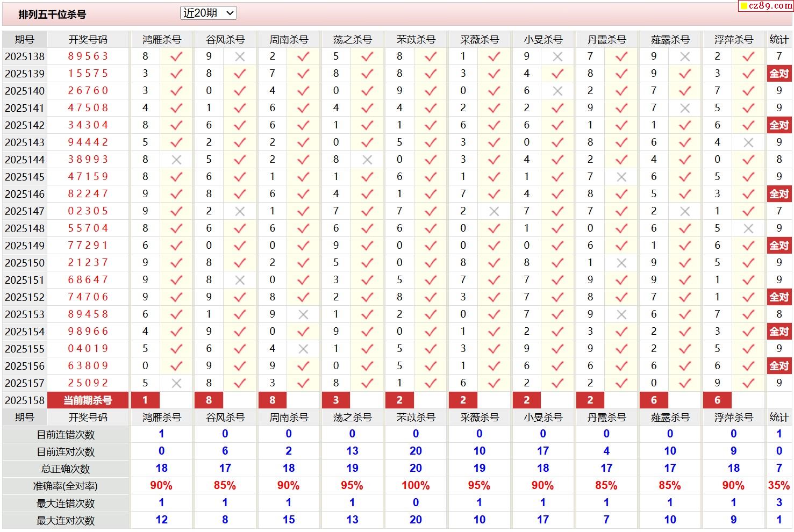Click 采薇杀号 check mark in row 2025155
Image resolution: width=794 pixels, height=532 pixels.
[494, 349]
